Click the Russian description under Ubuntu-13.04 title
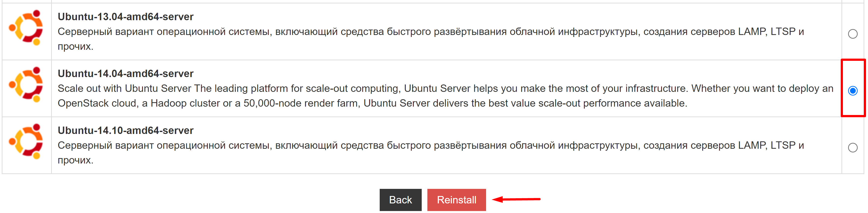 [431, 39]
